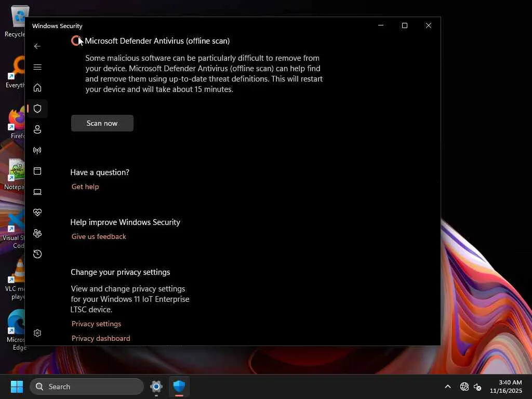This screenshot has height=399, width=532.
Task: Open Protection history clock icon
Action: pos(37,254)
